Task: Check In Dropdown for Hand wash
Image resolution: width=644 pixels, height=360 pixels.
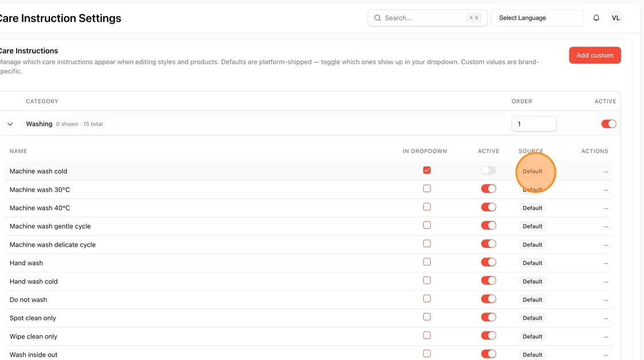Action: (x=427, y=262)
